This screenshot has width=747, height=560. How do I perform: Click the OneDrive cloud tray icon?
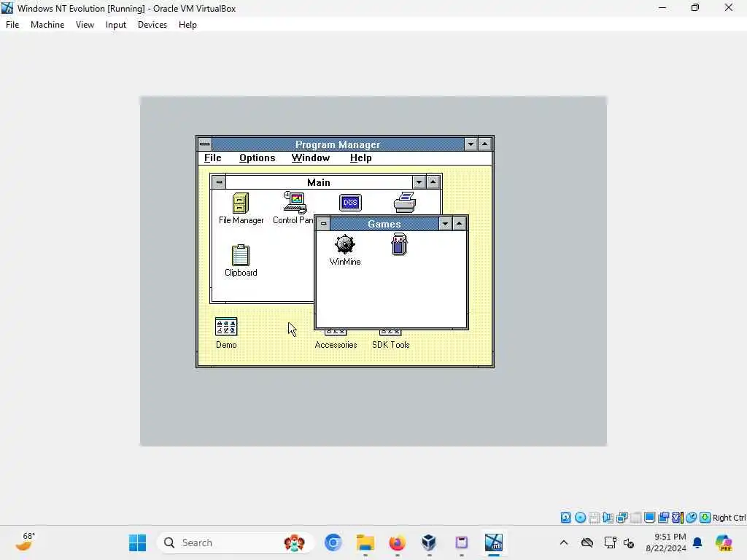pyautogui.click(x=587, y=542)
